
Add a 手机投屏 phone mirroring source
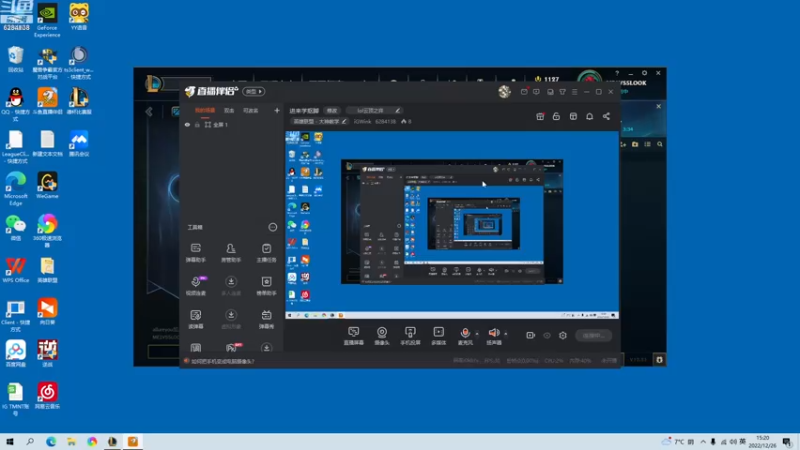click(x=410, y=336)
